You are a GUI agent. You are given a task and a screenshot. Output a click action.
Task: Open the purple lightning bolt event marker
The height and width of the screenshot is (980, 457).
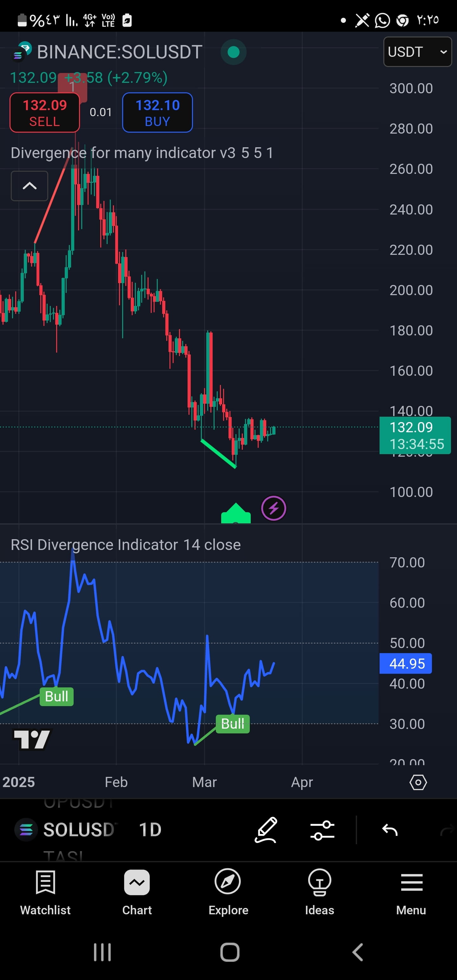274,508
